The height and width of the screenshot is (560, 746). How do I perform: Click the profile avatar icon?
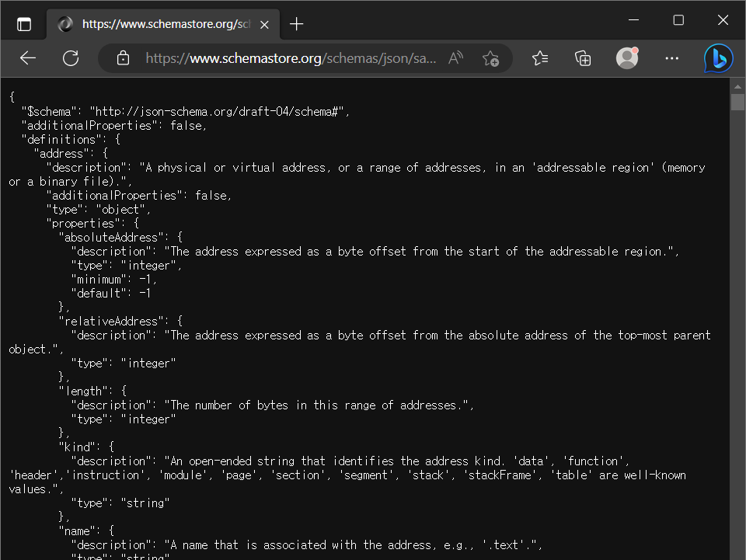coord(627,58)
